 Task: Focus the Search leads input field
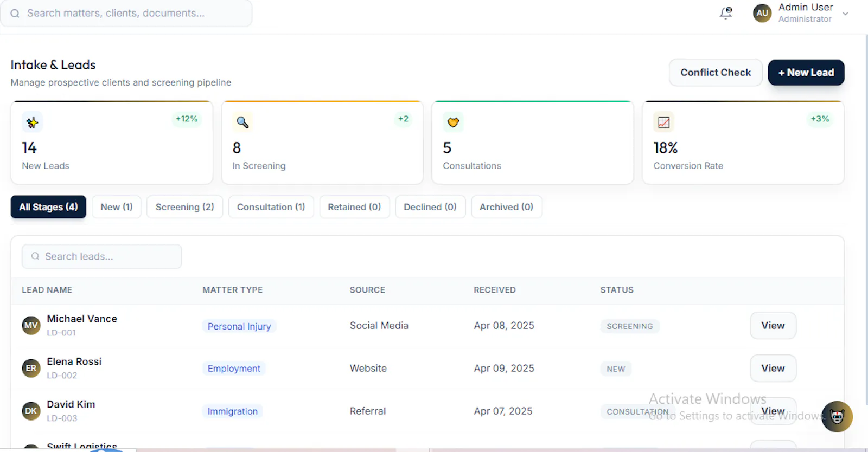click(x=101, y=256)
